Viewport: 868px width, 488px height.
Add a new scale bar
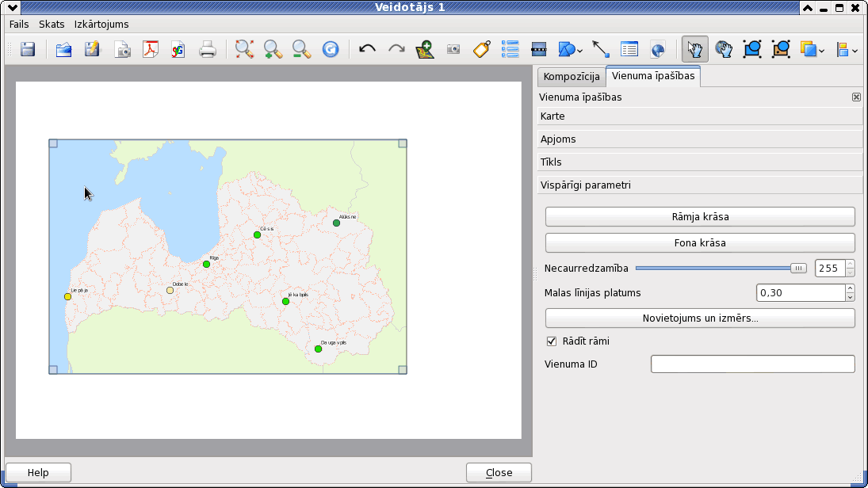point(538,49)
